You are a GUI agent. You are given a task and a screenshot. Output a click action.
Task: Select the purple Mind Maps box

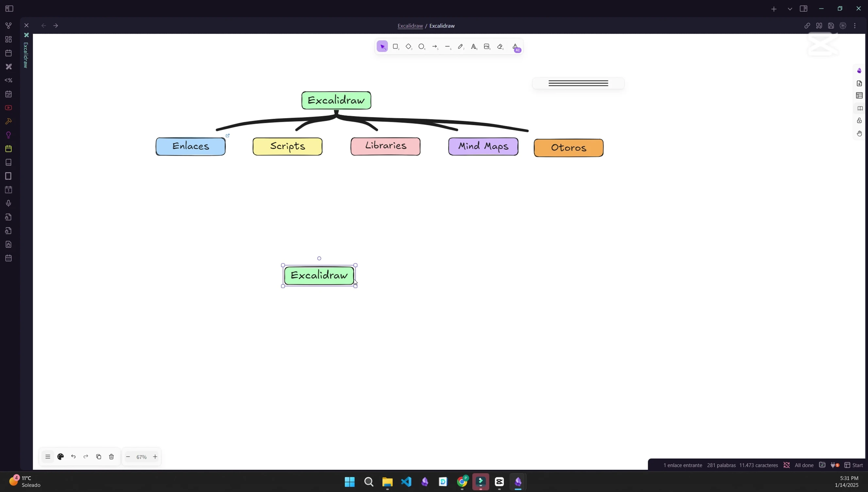click(483, 147)
